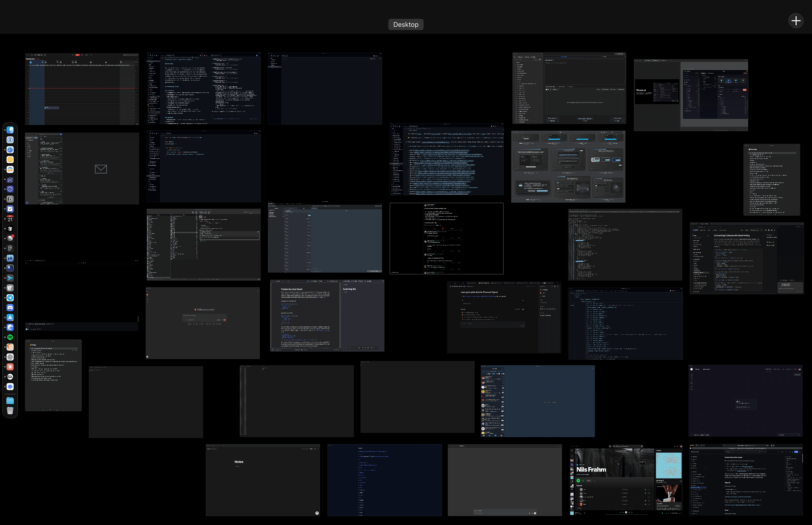812x525 pixels.
Task: Open Spotify from the dock
Action: click(10, 337)
